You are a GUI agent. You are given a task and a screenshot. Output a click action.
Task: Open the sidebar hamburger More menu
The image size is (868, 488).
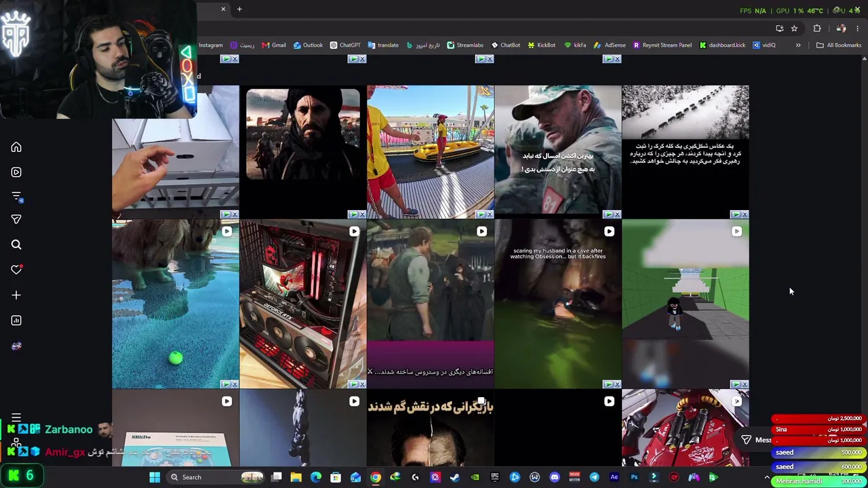tap(16, 418)
